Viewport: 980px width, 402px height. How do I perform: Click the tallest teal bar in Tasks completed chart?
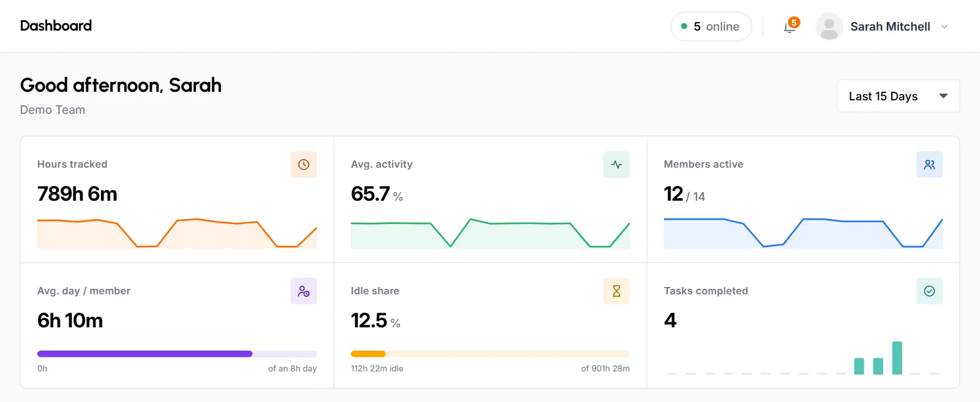[x=897, y=358]
